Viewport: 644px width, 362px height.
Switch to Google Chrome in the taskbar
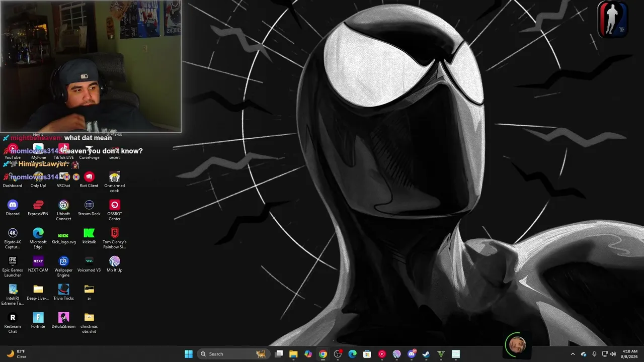pos(323,354)
